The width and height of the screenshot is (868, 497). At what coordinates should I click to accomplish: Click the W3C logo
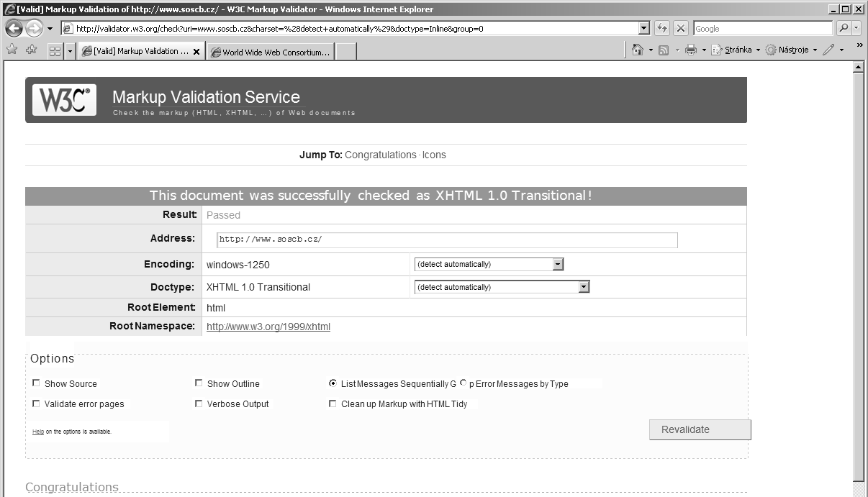coord(64,100)
